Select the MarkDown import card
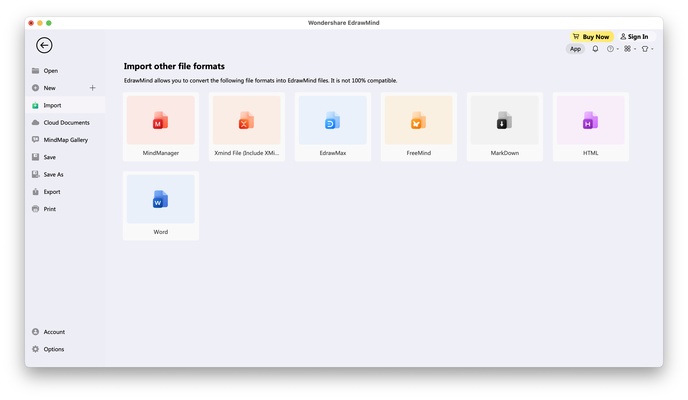The height and width of the screenshot is (400, 688). pyautogui.click(x=505, y=127)
